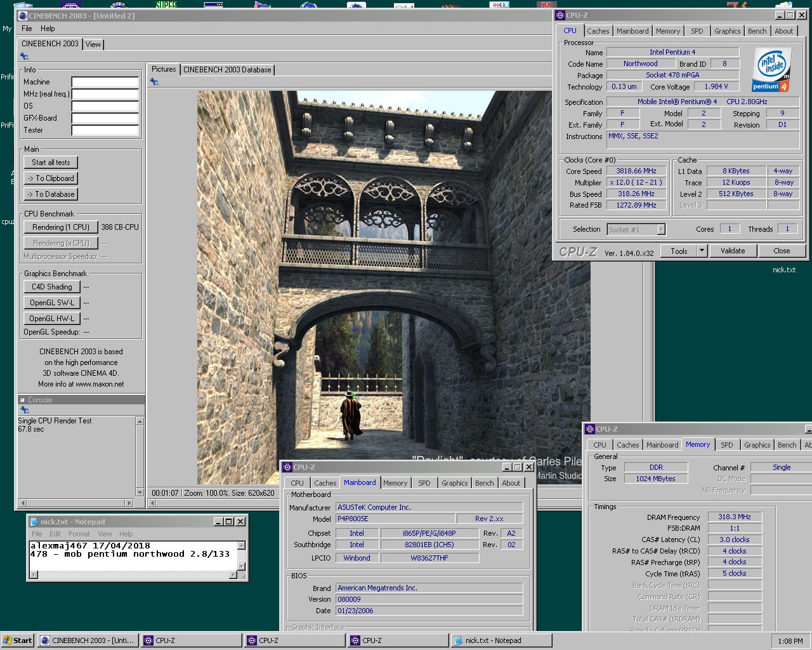Run the C4D Shading benchmark
812x650 pixels.
pyautogui.click(x=52, y=287)
